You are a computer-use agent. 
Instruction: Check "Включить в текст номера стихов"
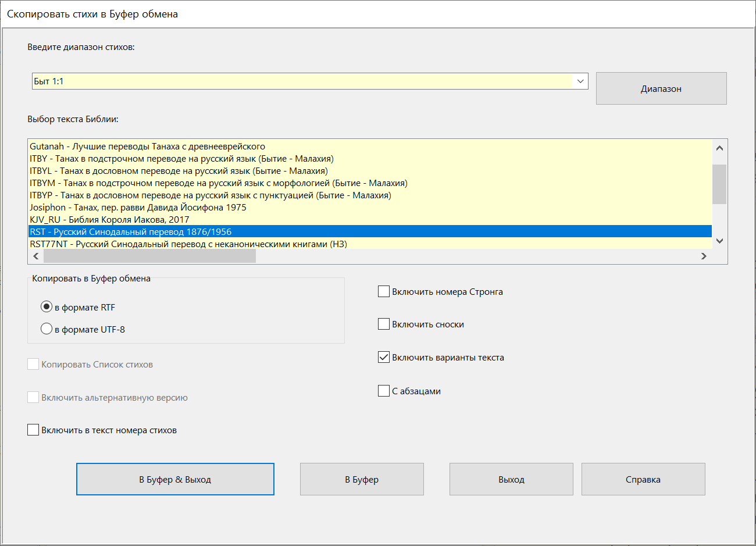coord(33,430)
